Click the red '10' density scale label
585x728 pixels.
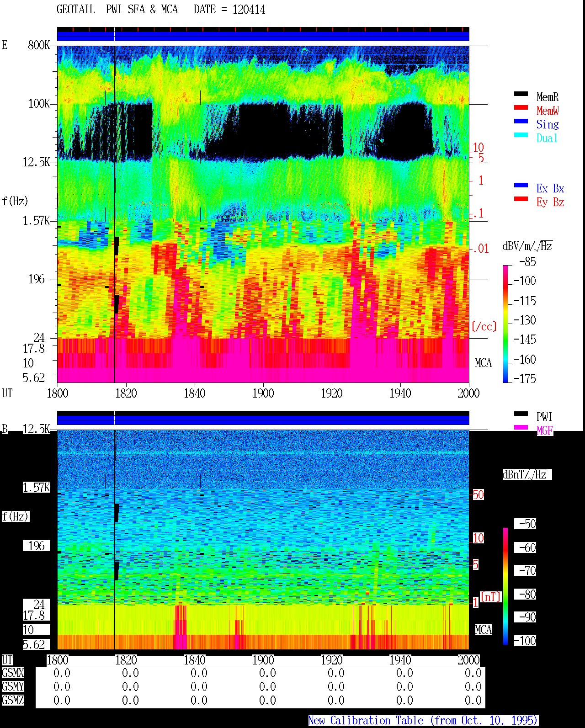(478, 147)
